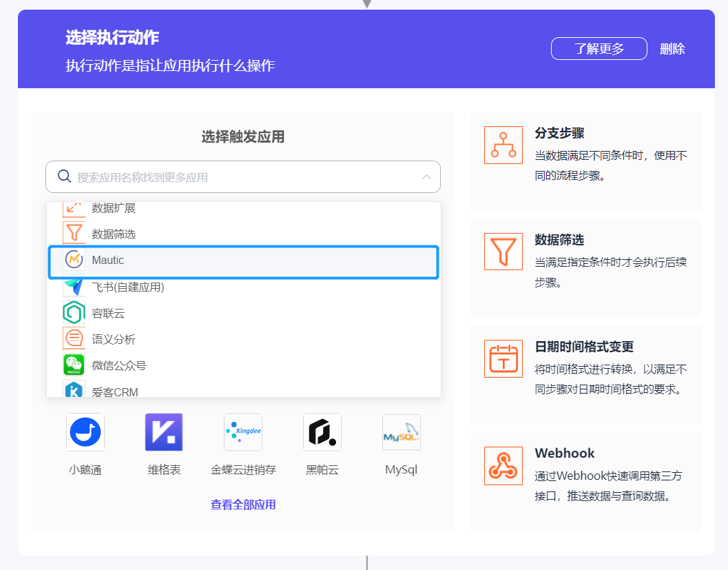Click the MySql label text

401,470
